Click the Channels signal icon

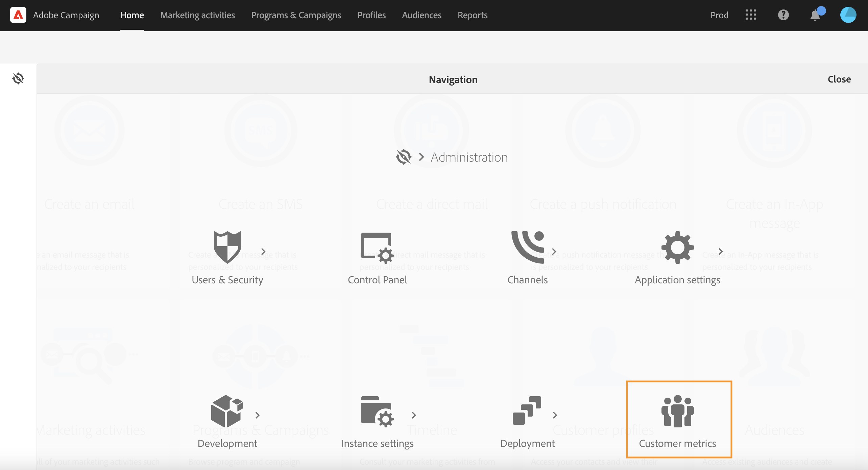(x=527, y=248)
